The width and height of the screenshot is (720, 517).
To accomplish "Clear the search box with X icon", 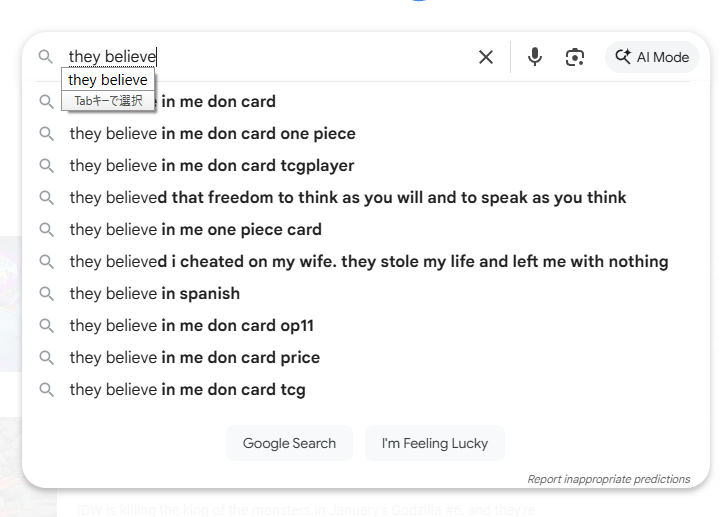I will tap(486, 57).
